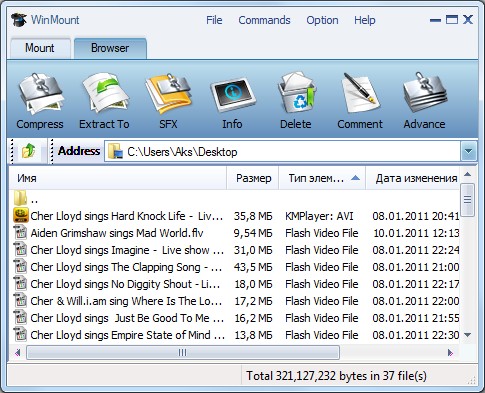
Task: Click the type cell 'KMPlayer: AVI'
Action: coord(319,216)
